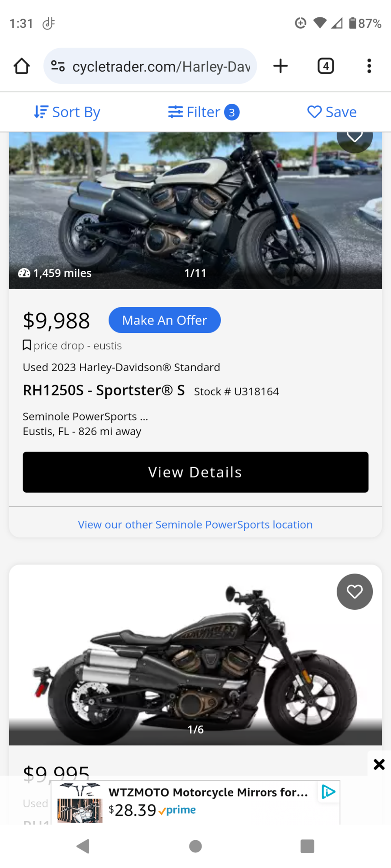
Task: Open the RH1250S Sportster S listing title
Action: tap(104, 391)
